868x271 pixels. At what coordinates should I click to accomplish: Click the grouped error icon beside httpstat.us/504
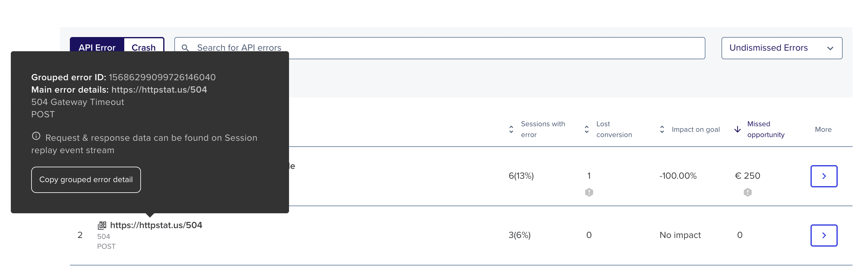pyautogui.click(x=102, y=225)
